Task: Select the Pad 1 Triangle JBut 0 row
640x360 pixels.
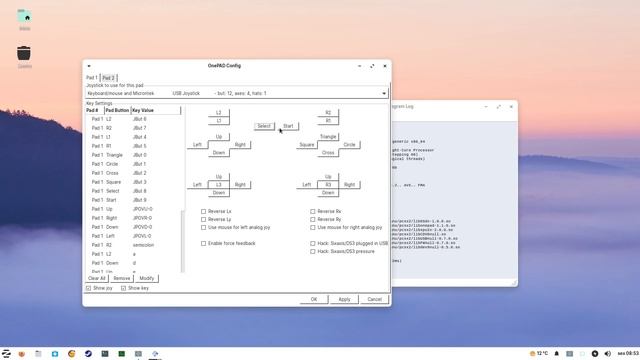Action: tap(133, 155)
